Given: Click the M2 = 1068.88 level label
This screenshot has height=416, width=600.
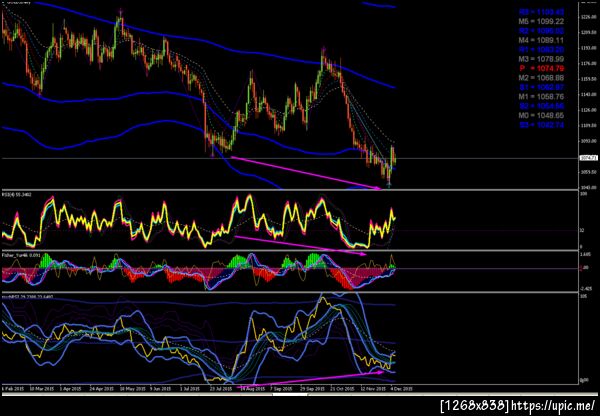Looking at the screenshot, I should click(x=541, y=78).
